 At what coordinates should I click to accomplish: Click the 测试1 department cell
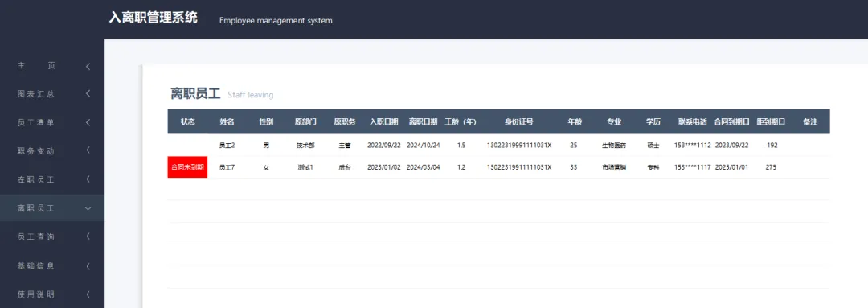[x=305, y=167]
